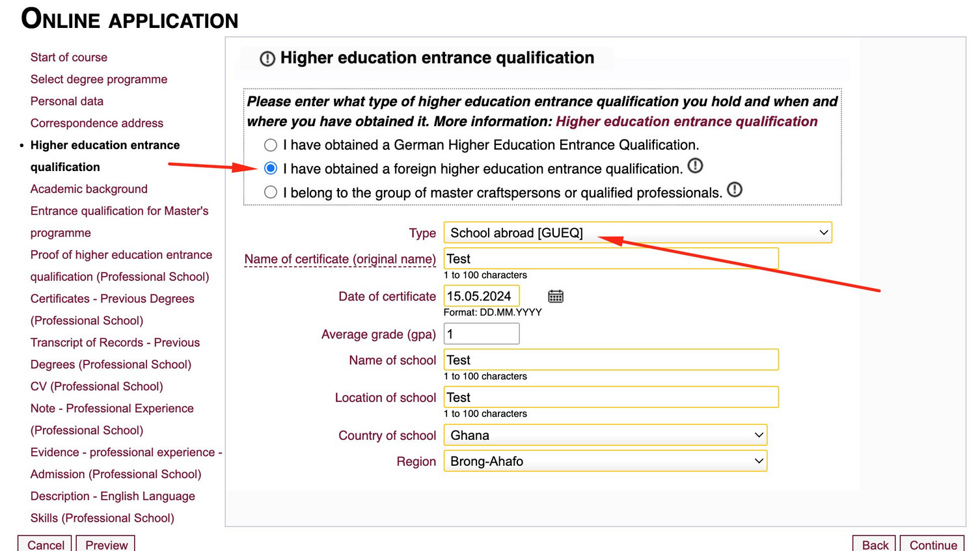Open Higher education entrance qualification info link

[x=686, y=122]
